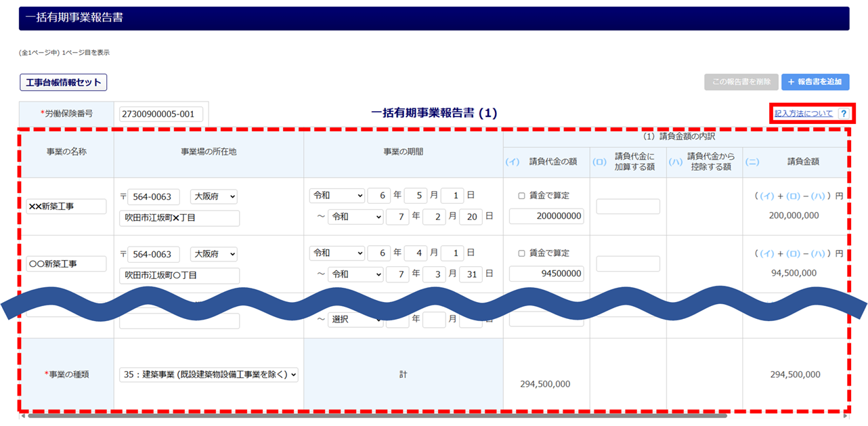Click the postal code field in second row

pos(154,255)
